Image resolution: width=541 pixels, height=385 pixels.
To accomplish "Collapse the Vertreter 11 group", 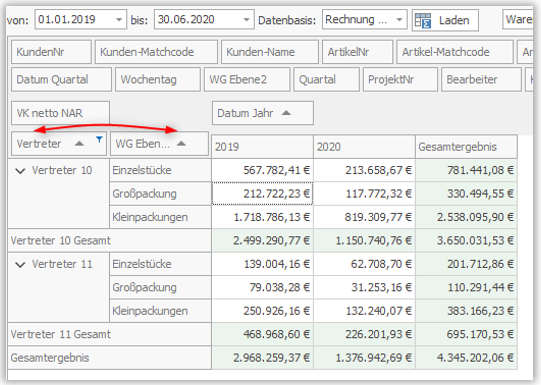I will (x=21, y=265).
